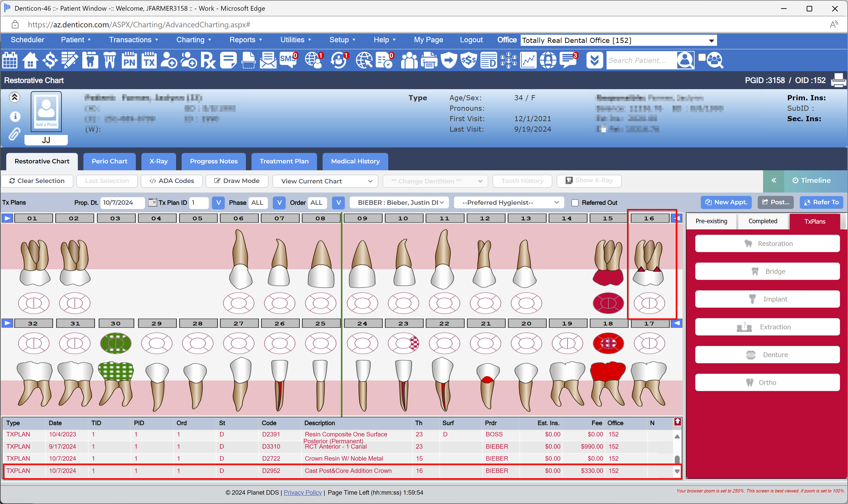Open the Preferred Hygienist dropdown
The image size is (848, 504).
click(x=509, y=203)
